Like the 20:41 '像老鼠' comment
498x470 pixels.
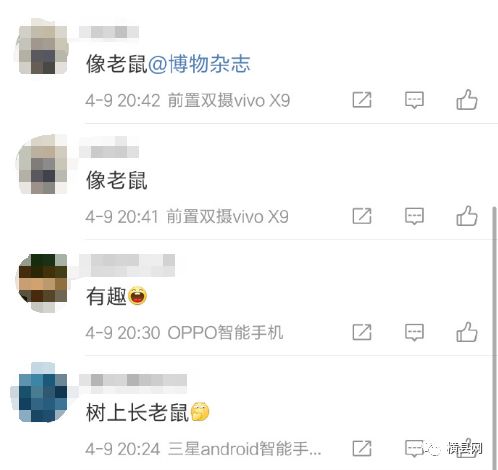click(467, 216)
